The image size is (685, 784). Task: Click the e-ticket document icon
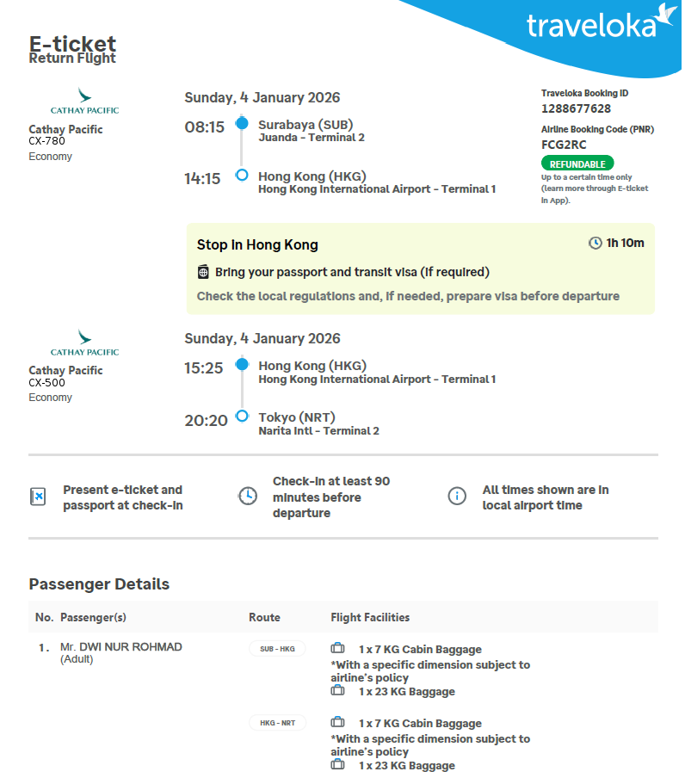pos(38,497)
